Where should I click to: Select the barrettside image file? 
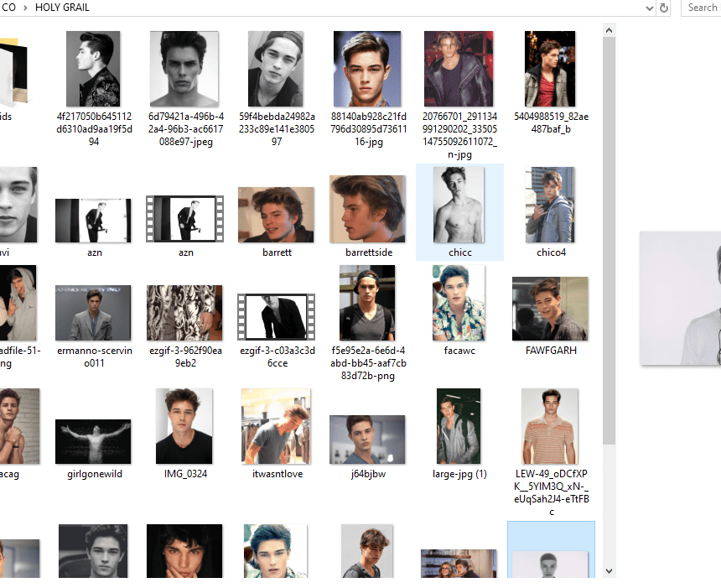368,216
